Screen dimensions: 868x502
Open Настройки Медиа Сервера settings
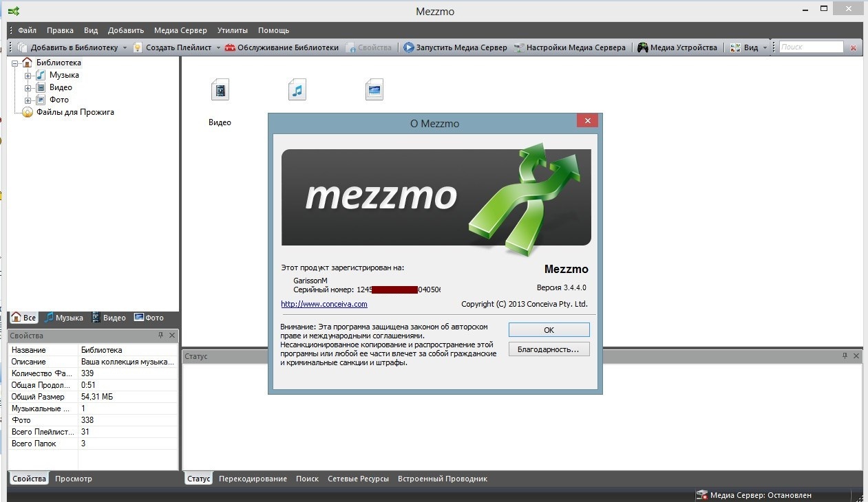pyautogui.click(x=570, y=47)
